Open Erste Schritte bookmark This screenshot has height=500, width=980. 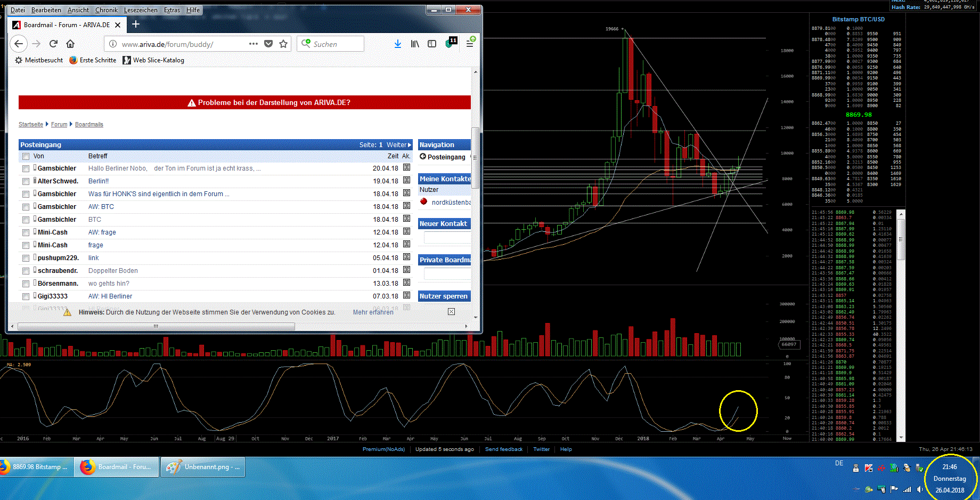click(93, 60)
